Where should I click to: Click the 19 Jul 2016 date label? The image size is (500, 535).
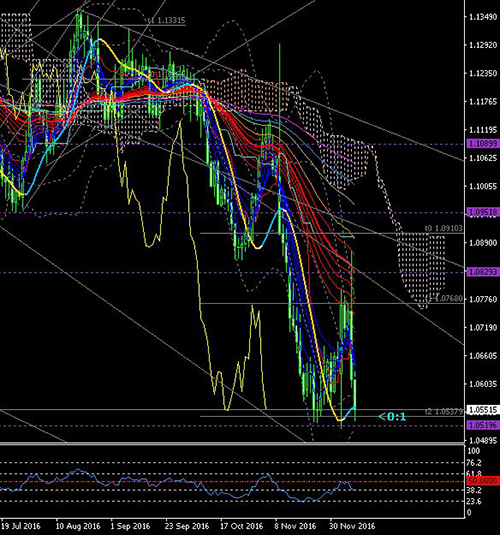point(21,526)
